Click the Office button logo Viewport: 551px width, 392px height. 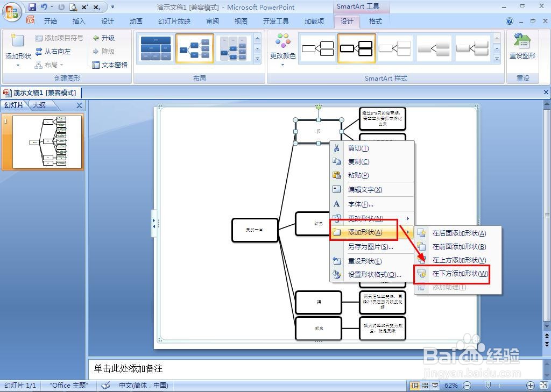12,12
